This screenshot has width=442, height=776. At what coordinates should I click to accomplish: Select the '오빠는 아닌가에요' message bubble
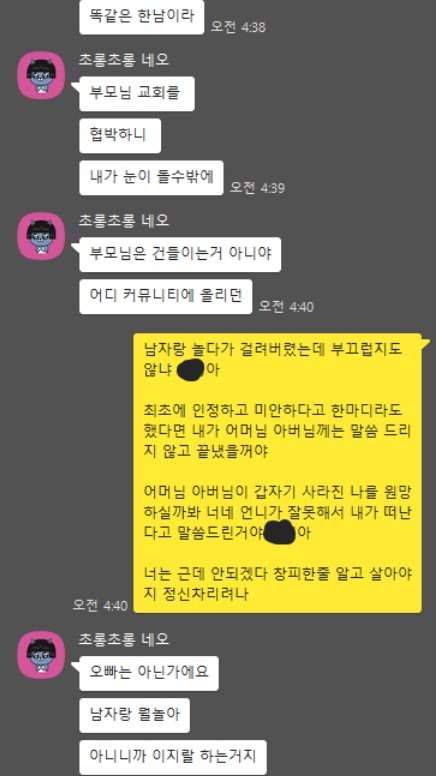pos(147,673)
